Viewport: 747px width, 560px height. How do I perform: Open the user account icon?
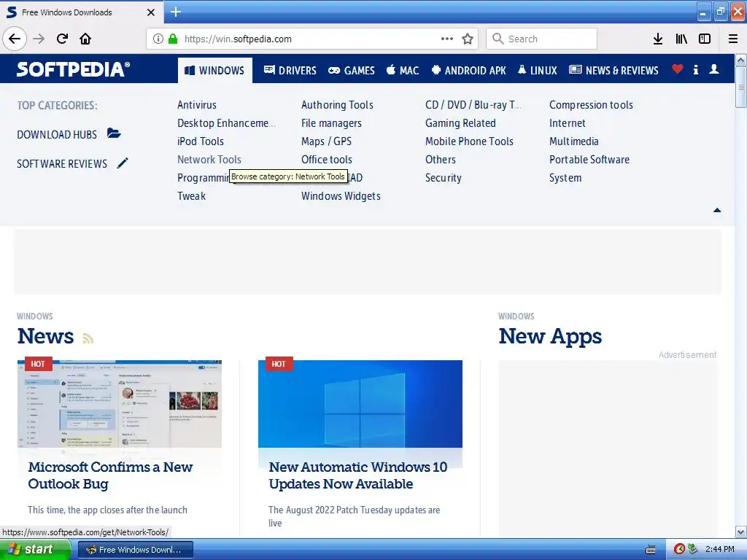pos(714,69)
